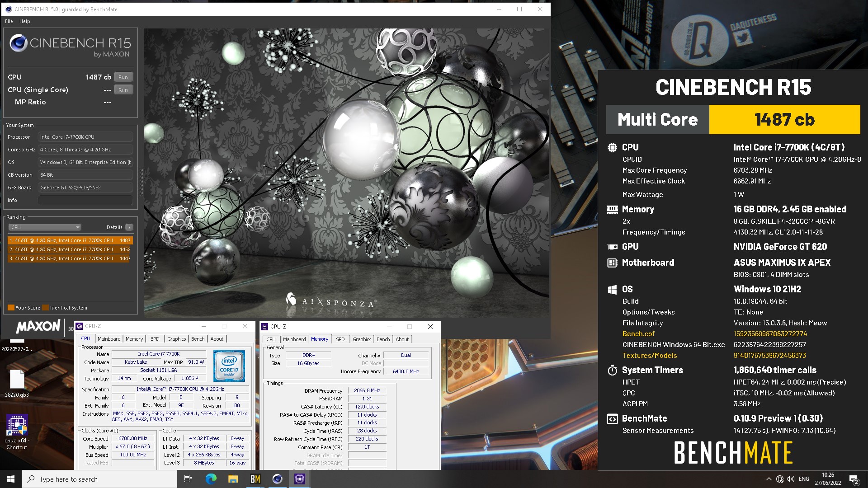
Task: Select the 28220.gb3 desktop file
Action: [17, 383]
